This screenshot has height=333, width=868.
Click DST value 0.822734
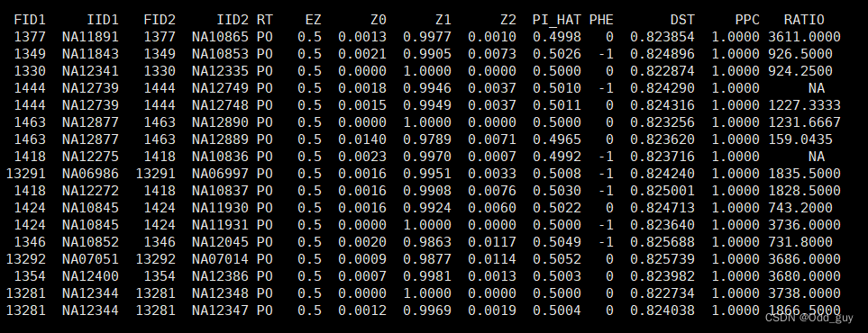click(662, 293)
